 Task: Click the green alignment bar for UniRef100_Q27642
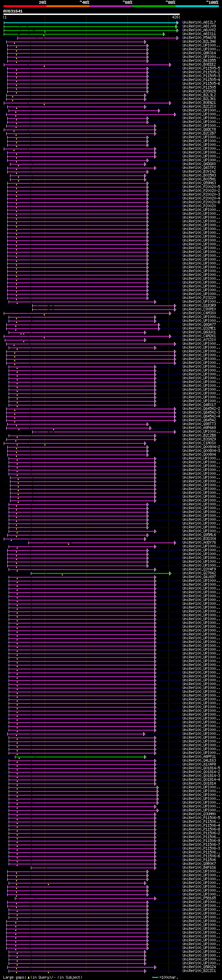101,573
